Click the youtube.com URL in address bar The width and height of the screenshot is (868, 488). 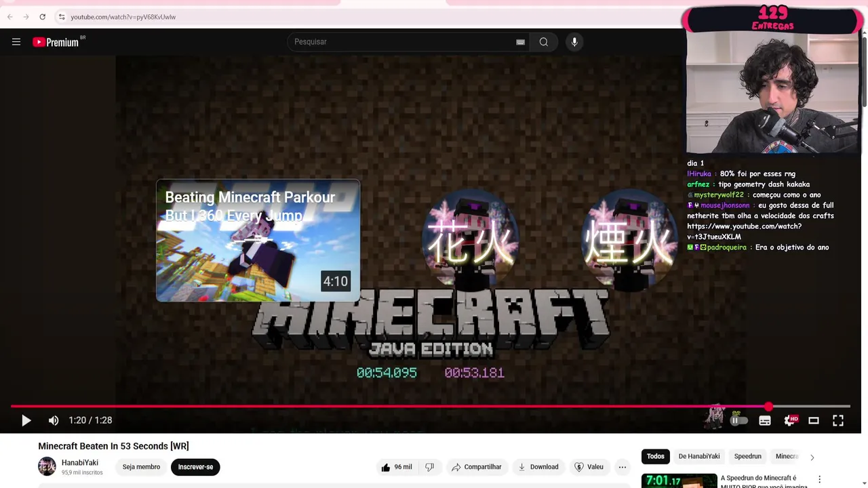[123, 17]
